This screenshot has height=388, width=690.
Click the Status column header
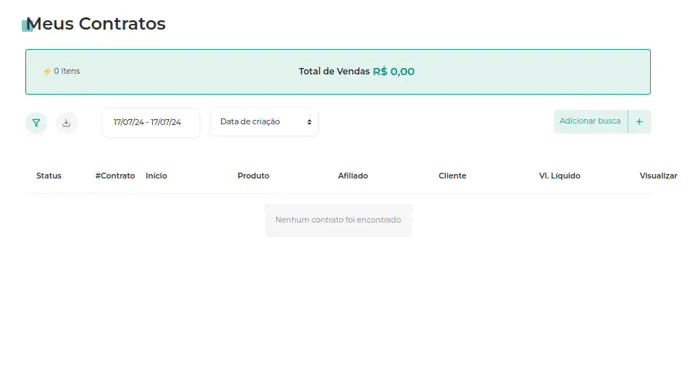tap(49, 176)
